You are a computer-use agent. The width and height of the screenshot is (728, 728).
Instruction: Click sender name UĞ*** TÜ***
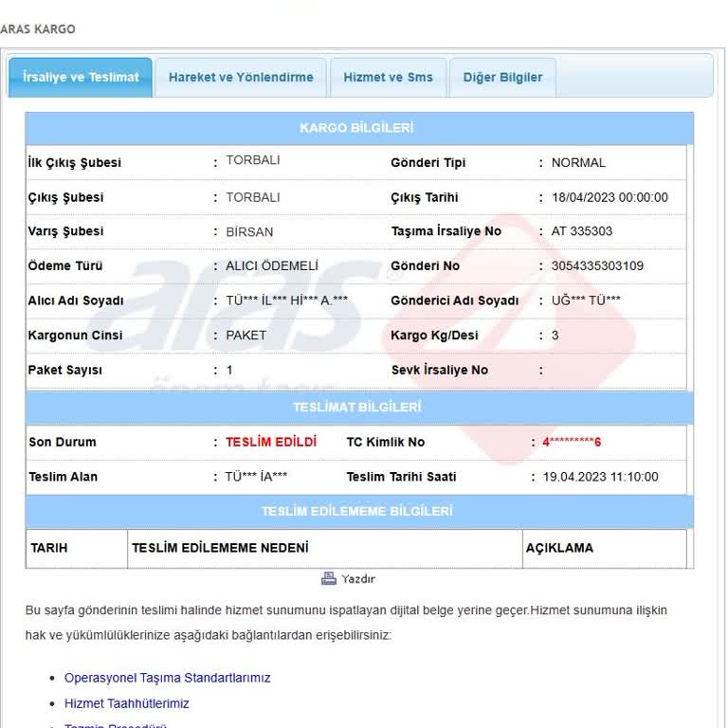pyautogui.click(x=586, y=300)
